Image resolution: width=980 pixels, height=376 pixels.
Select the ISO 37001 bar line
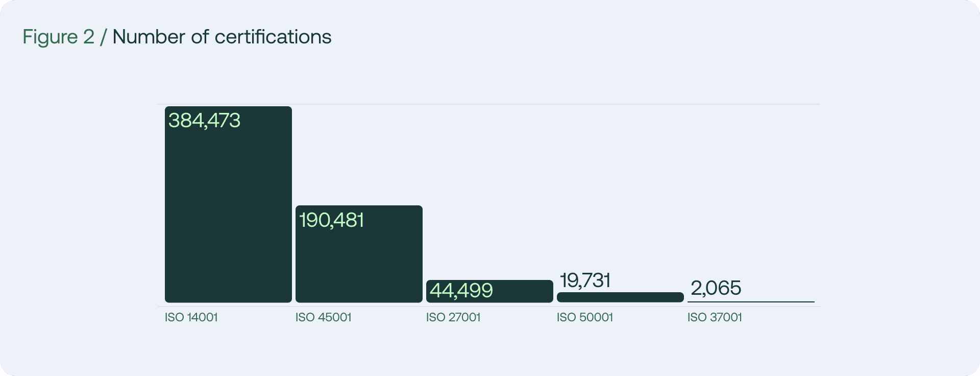[750, 302]
